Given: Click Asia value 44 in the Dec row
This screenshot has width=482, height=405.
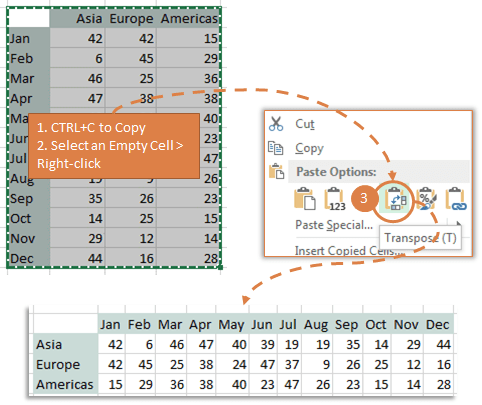Looking at the screenshot, I should coord(77,258).
